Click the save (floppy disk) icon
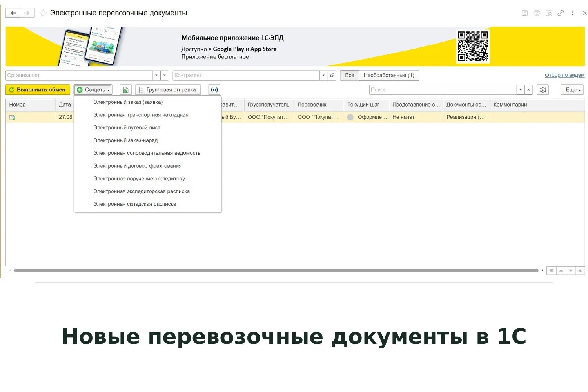The image size is (588, 392). [x=524, y=13]
